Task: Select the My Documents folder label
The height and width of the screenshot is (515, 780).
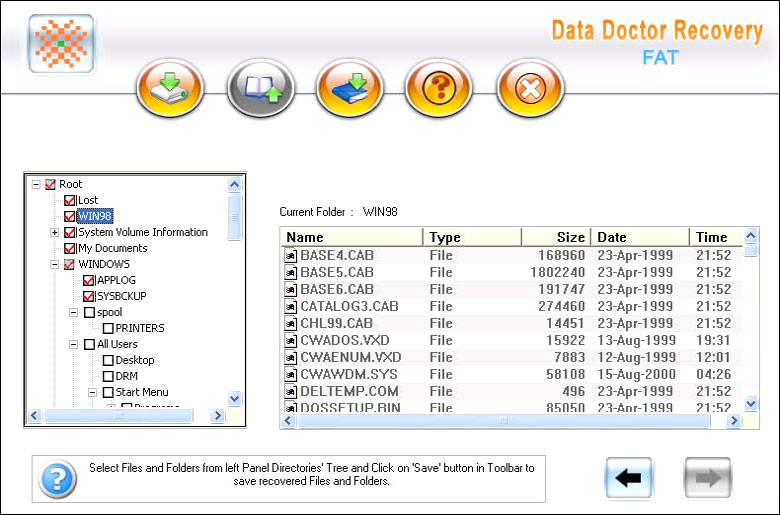Action: (x=112, y=248)
